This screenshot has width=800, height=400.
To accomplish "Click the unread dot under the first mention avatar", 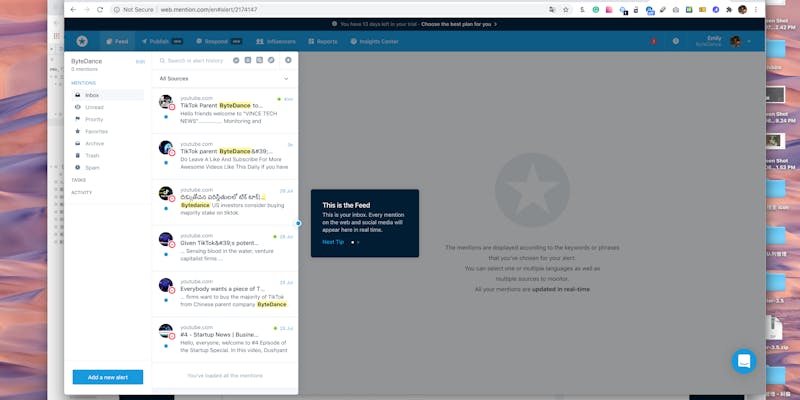I will 166,117.
